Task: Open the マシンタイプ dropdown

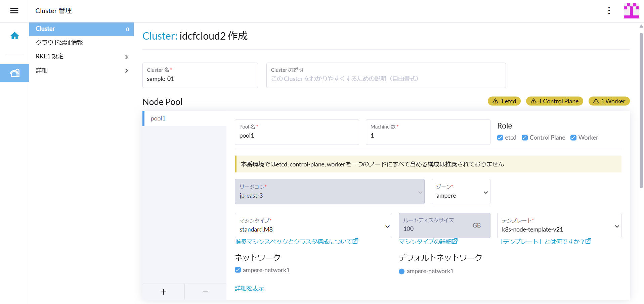Action: pos(313,226)
